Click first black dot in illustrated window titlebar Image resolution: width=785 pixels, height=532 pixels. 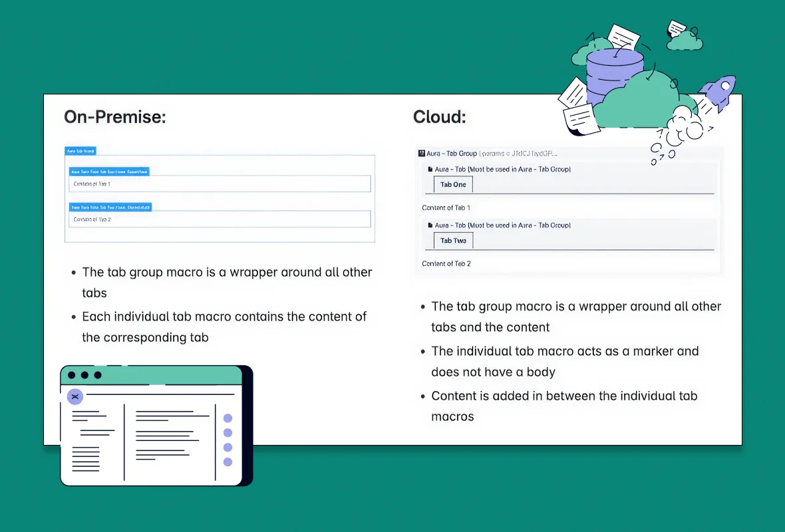pos(72,375)
